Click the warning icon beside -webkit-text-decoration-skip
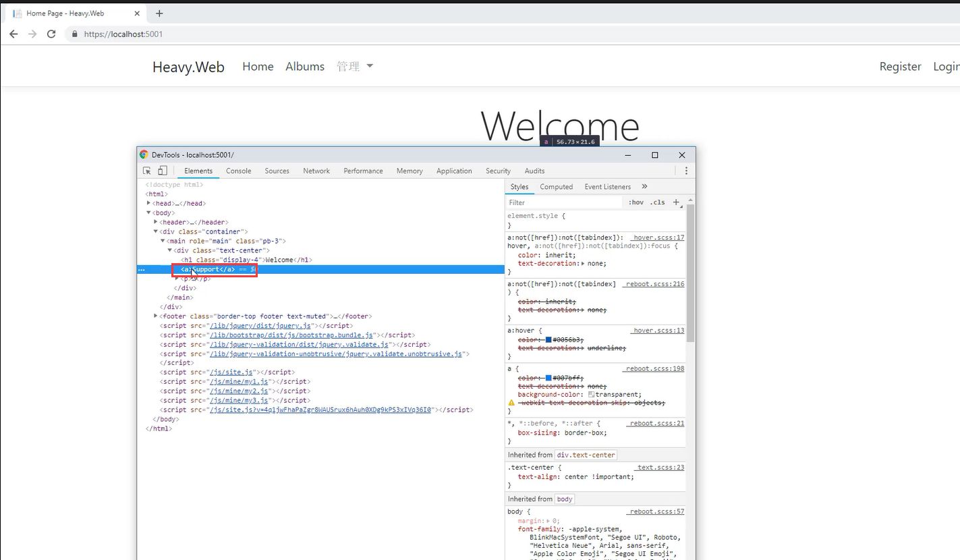 pos(511,403)
